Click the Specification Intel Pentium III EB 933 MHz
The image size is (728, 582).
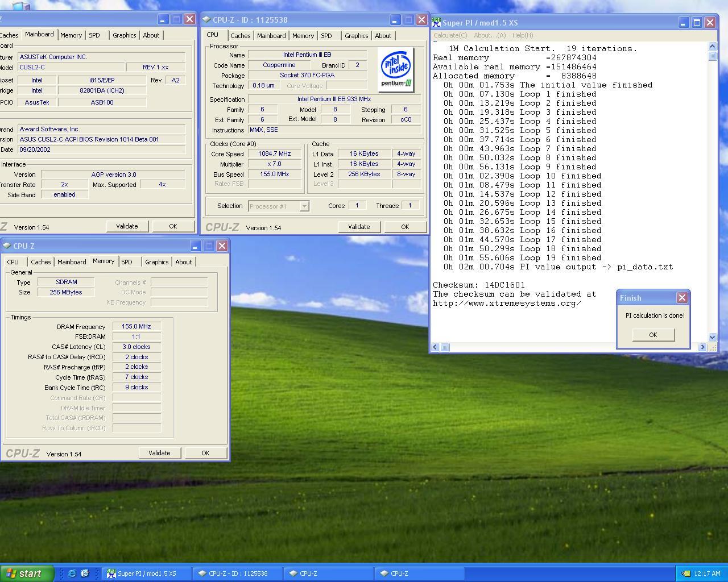pyautogui.click(x=334, y=99)
